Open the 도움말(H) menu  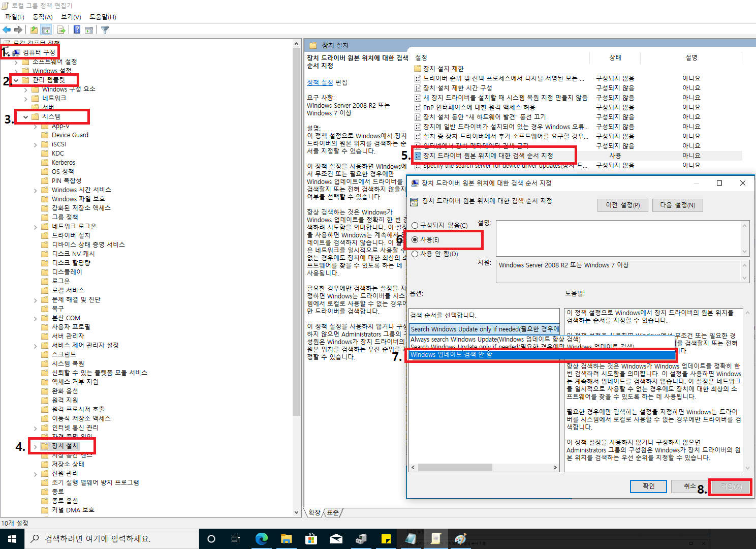pyautogui.click(x=103, y=17)
